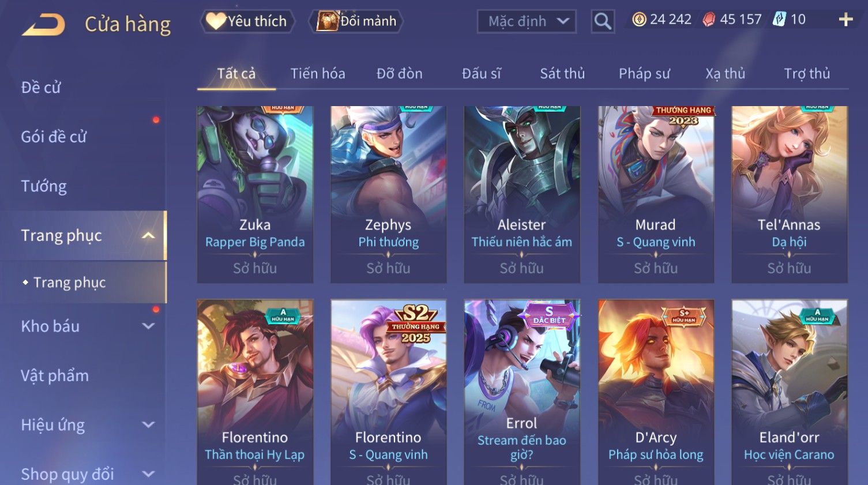Click the red ruby currency icon
Viewport: 868px width, 485px height.
coord(709,20)
